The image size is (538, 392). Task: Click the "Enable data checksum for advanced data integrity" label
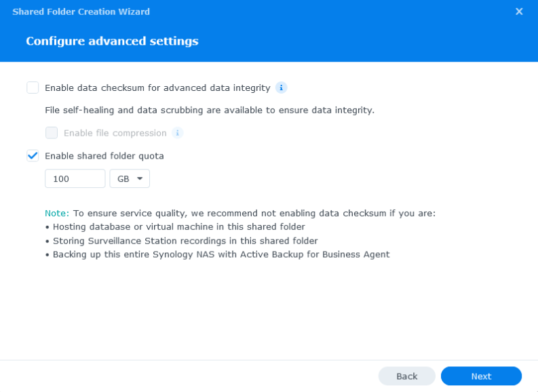157,88
